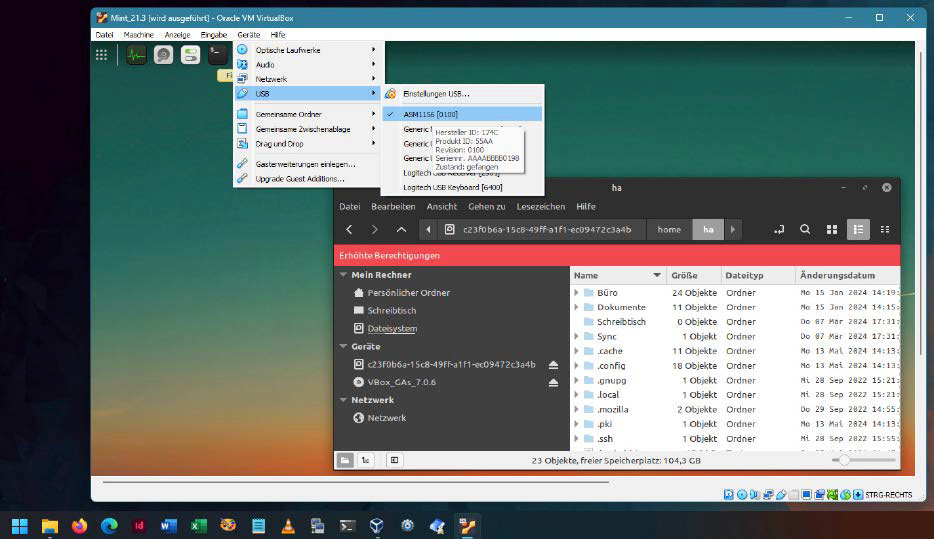Open the Anzeige menu of VirtualBox
The height and width of the screenshot is (539, 934).
coord(178,35)
